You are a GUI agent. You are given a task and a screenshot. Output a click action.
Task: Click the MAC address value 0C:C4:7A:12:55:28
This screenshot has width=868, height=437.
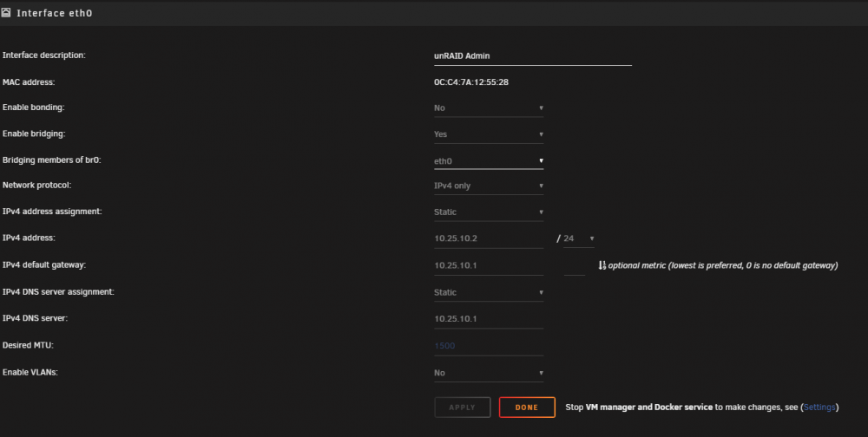pyautogui.click(x=471, y=82)
